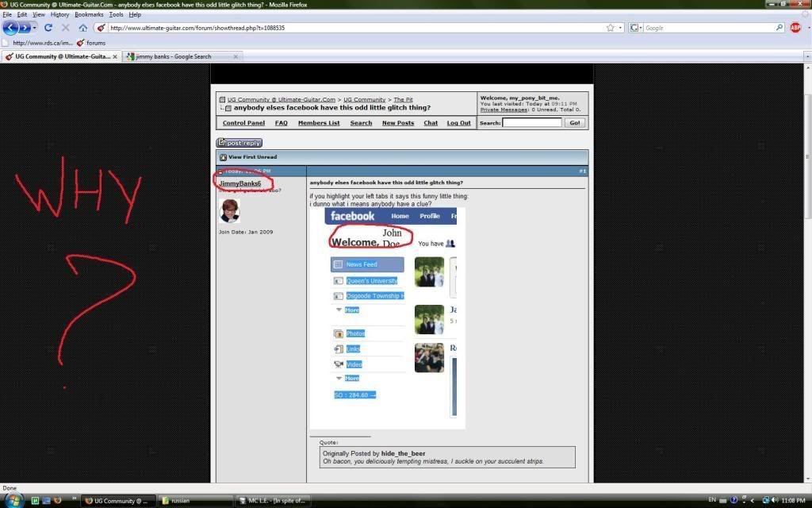The height and width of the screenshot is (508, 812).
Task: Switch to the russian taskbar window
Action: (x=196, y=501)
